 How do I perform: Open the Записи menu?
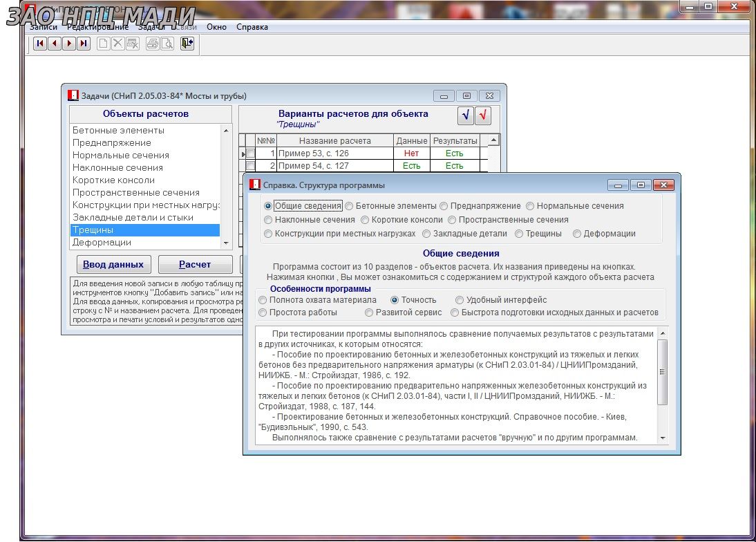pos(44,27)
